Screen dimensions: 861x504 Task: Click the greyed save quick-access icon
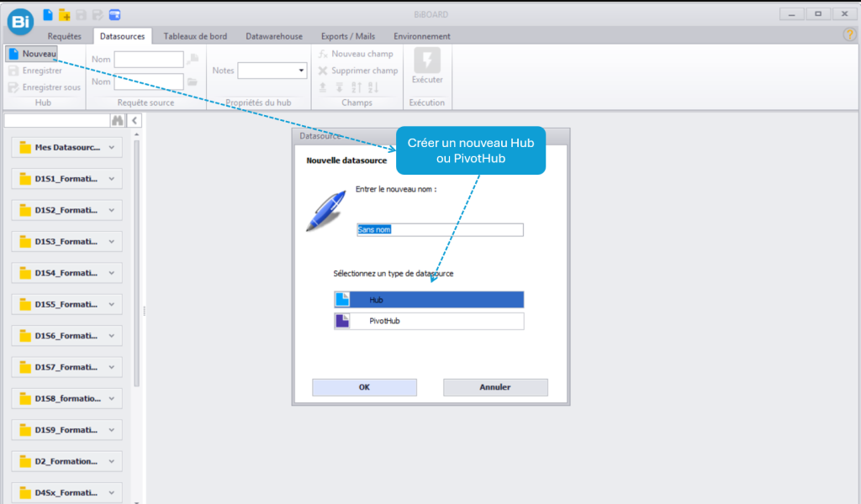pos(82,15)
